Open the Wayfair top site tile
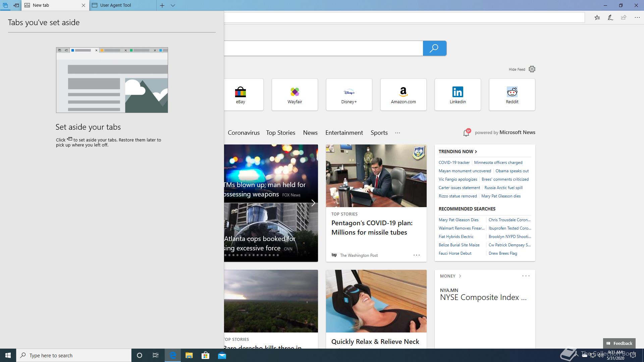Viewport: 644px width, 362px height. tap(295, 95)
